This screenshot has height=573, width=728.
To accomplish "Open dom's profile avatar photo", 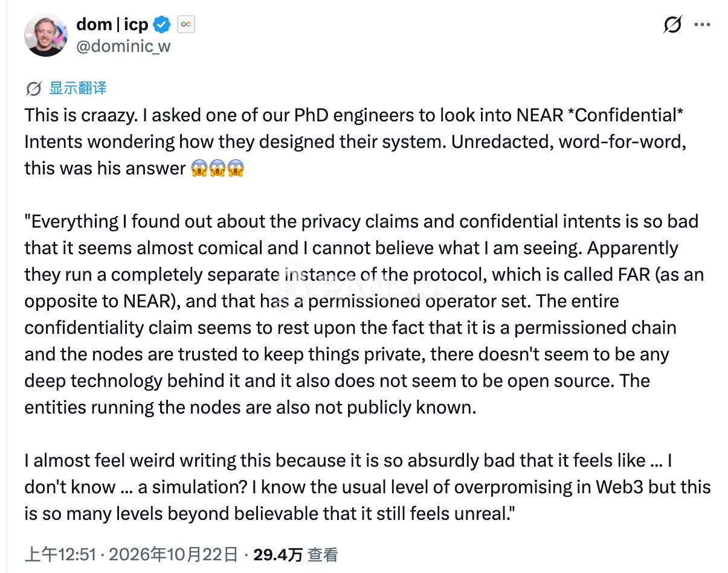I will pos(45,34).
